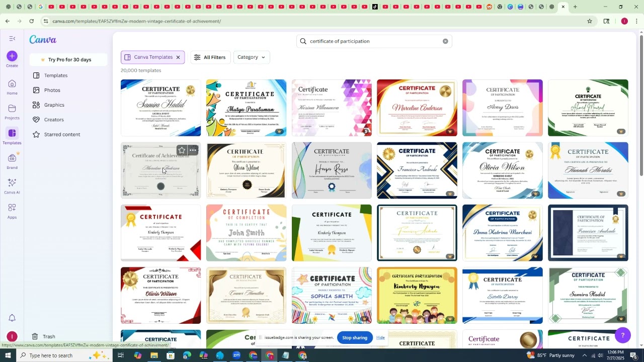
Task: Click the certificate of participation search field
Action: pyautogui.click(x=374, y=41)
